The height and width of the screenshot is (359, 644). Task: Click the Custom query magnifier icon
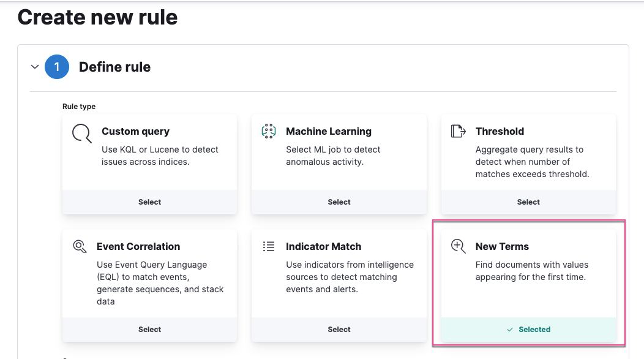tap(81, 132)
